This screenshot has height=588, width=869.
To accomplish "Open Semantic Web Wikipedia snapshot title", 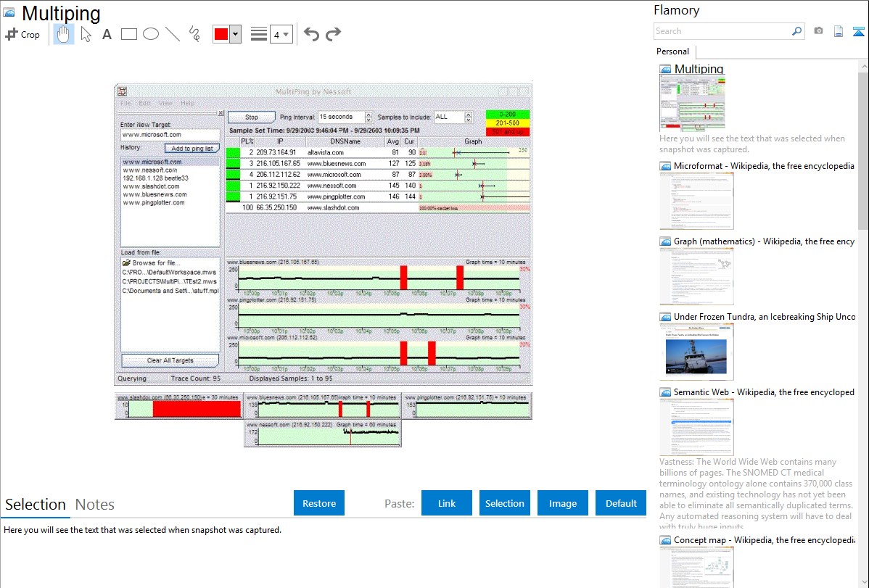I will (x=764, y=392).
